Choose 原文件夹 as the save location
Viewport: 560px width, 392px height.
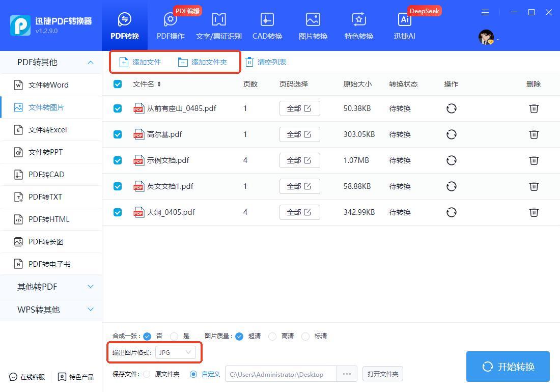[x=147, y=374]
